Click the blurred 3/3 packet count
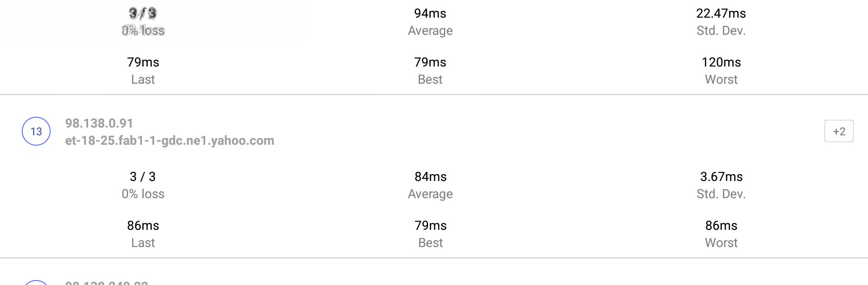The image size is (868, 285). [x=142, y=13]
